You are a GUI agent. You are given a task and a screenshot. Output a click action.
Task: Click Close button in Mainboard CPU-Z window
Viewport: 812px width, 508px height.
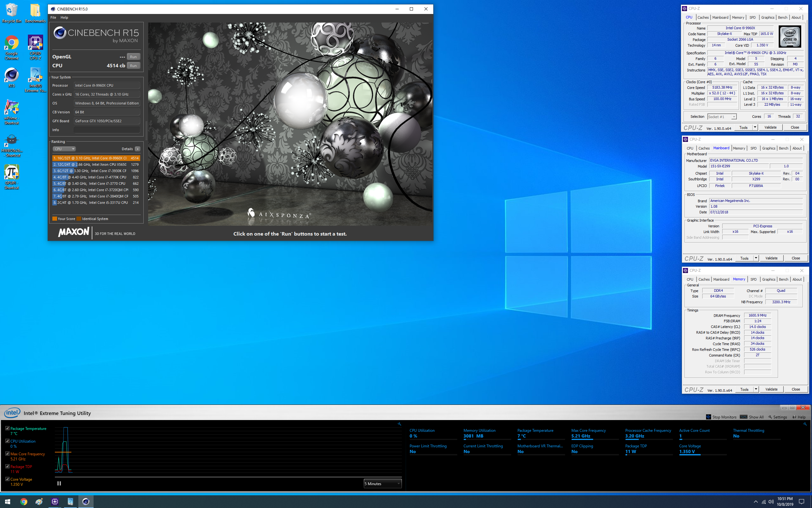coord(796,258)
